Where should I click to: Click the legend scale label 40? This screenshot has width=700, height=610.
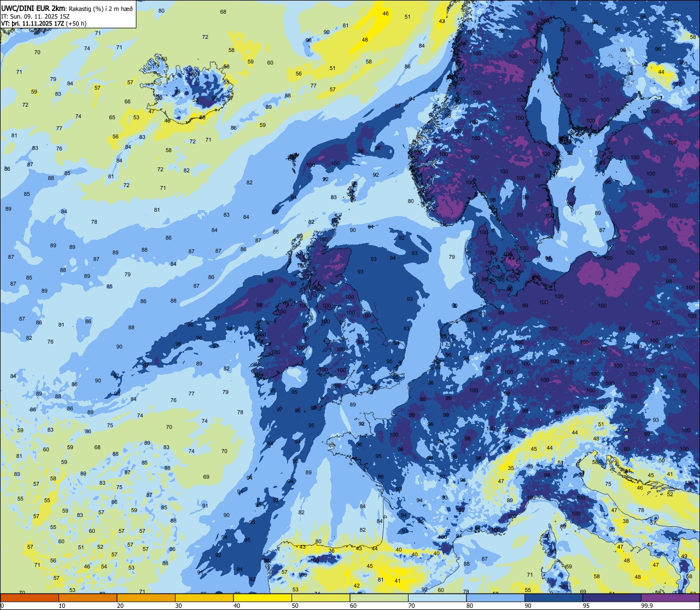coord(237,606)
